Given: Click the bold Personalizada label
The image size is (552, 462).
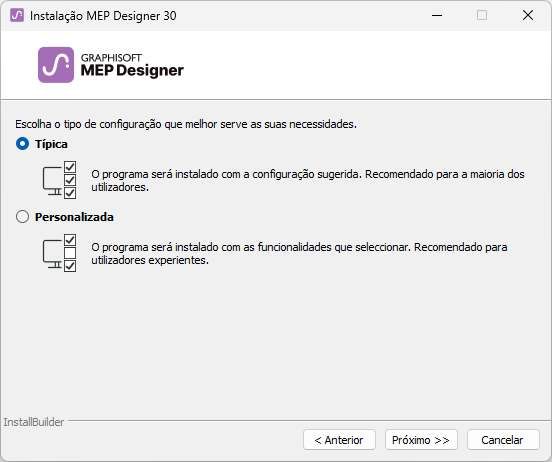Looking at the screenshot, I should click(x=74, y=217).
